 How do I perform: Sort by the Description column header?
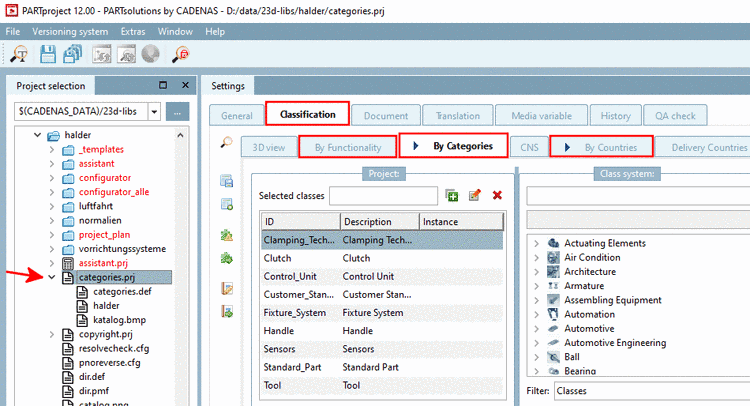[380, 222]
